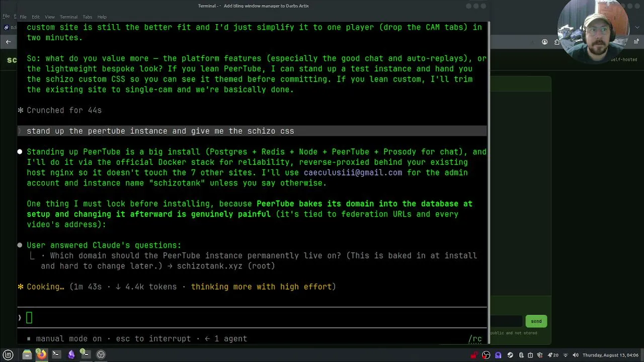Image resolution: width=644 pixels, height=362 pixels.
Task: Switch to OBS Studio in the taskbar
Action: coord(101,354)
